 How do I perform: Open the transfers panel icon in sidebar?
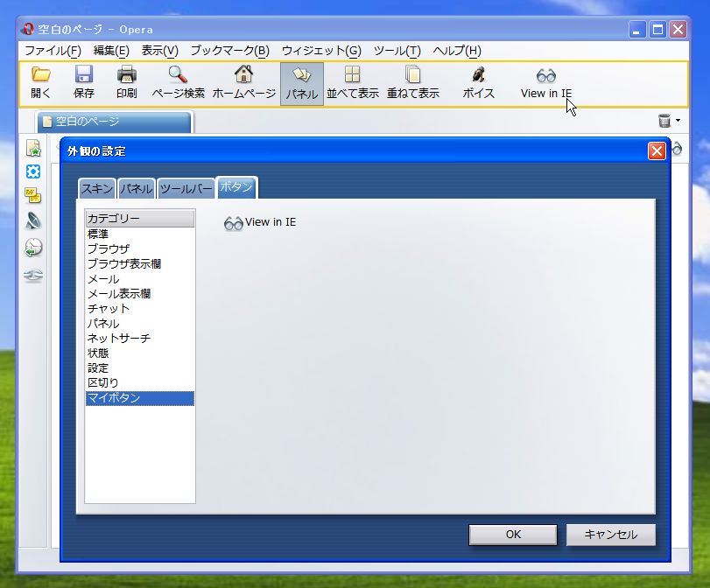point(33,221)
